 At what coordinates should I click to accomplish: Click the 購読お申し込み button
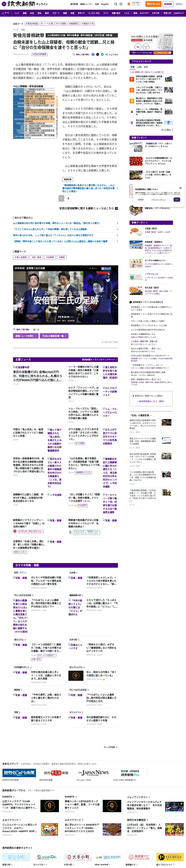(x=153, y=4)
